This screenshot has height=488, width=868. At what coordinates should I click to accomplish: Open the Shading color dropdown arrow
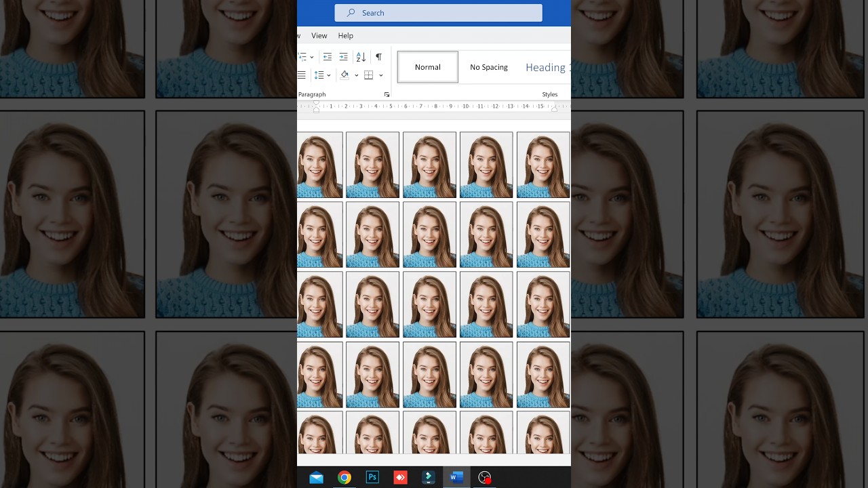pyautogui.click(x=356, y=75)
